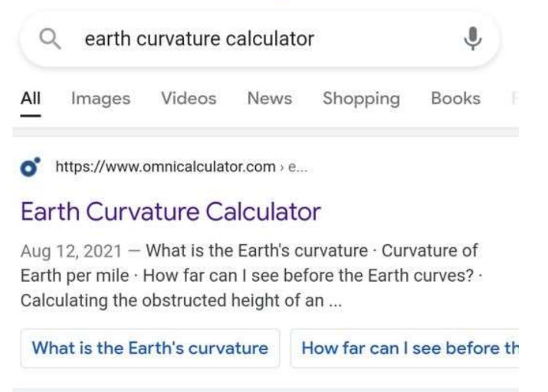Click the partially hidden tab after Books

514,99
